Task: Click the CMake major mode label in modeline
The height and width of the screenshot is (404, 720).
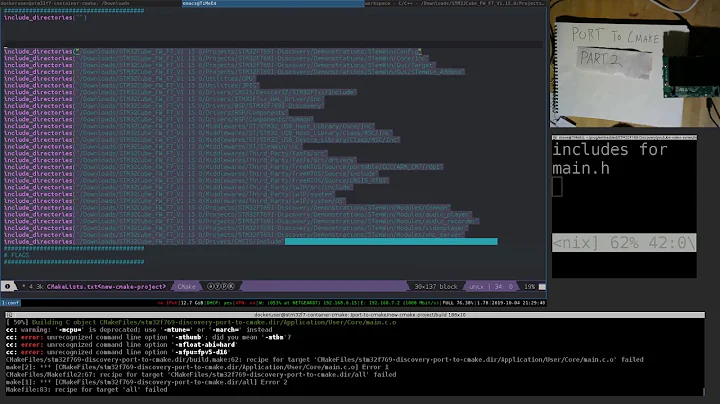Action: (186, 286)
